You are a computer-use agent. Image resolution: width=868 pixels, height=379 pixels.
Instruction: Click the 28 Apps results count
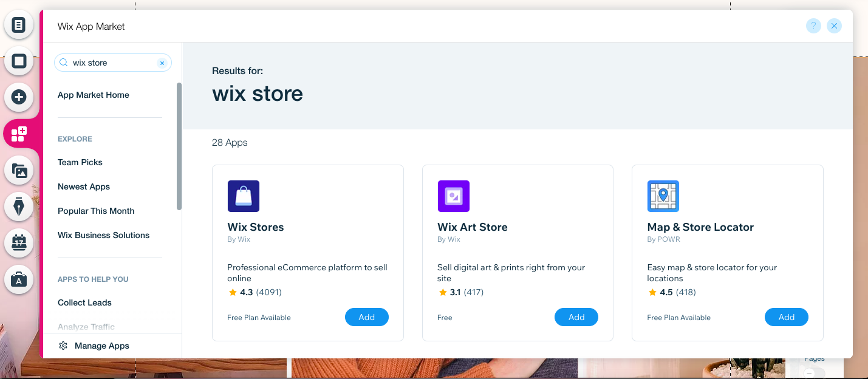230,143
